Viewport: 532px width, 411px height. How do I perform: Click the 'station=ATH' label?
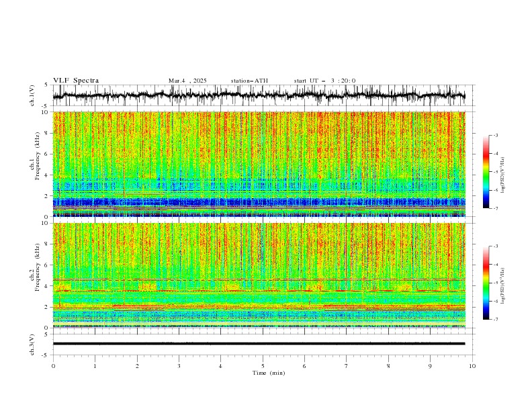pos(249,81)
